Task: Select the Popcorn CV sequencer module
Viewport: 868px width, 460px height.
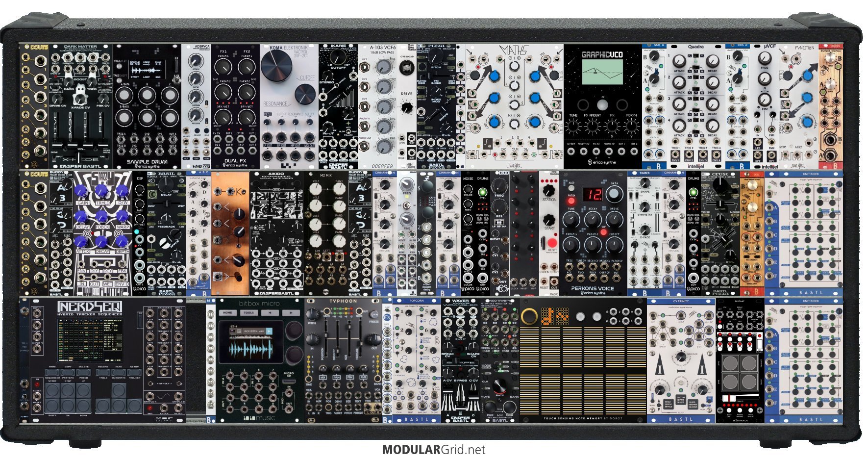Action: pos(416,360)
